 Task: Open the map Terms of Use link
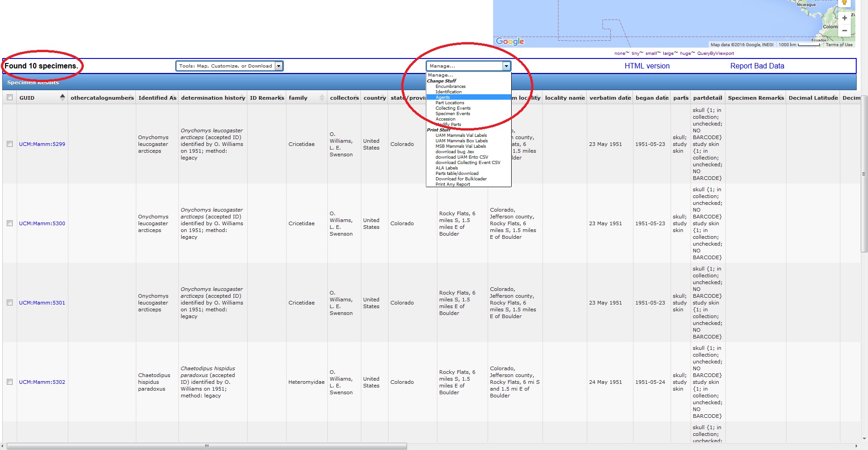(x=839, y=45)
